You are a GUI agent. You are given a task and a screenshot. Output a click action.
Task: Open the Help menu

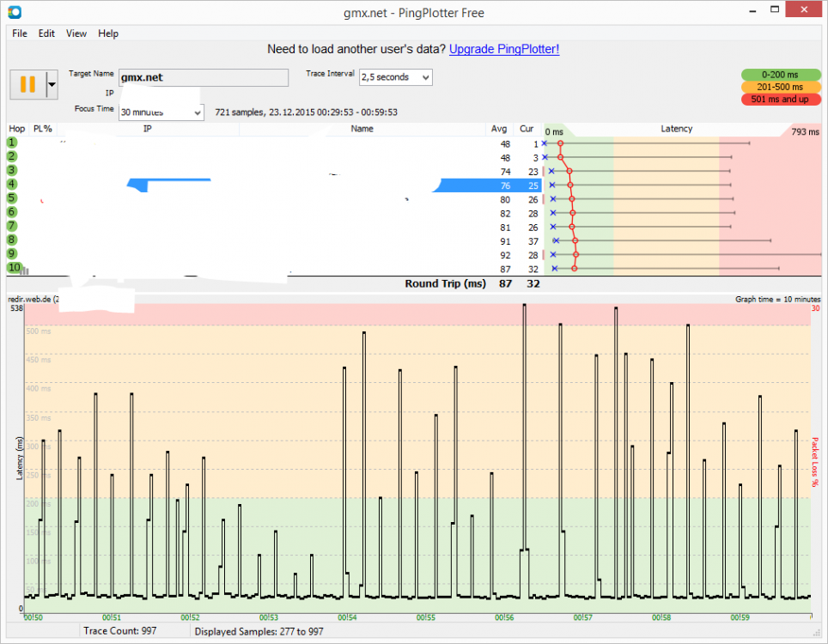108,33
